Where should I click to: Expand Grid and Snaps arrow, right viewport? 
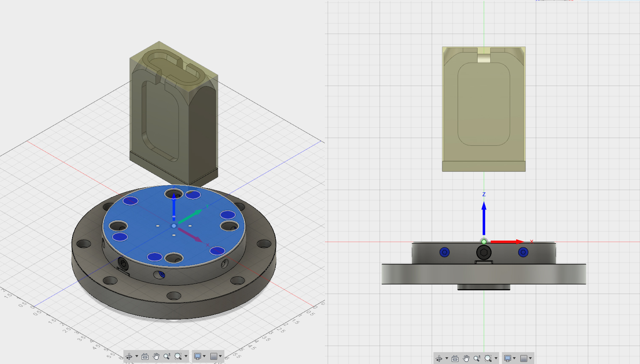click(x=531, y=358)
